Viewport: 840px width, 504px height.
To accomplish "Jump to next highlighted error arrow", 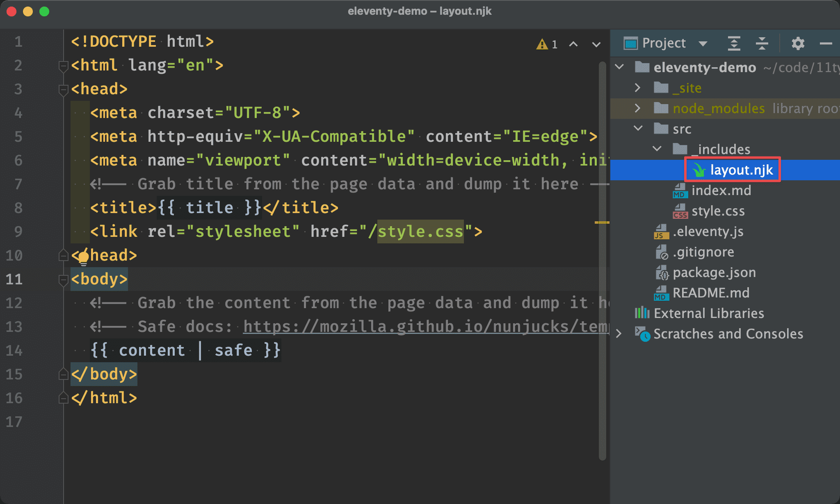I will click(x=596, y=44).
